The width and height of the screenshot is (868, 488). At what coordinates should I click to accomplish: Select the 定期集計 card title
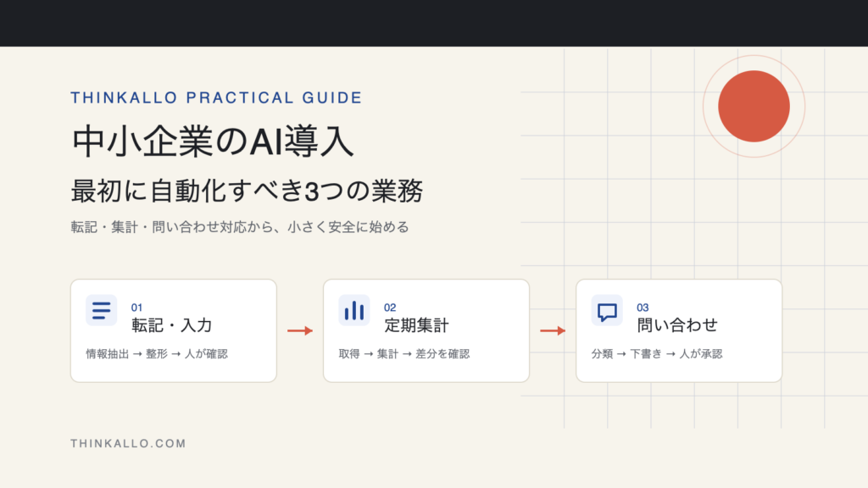point(416,325)
